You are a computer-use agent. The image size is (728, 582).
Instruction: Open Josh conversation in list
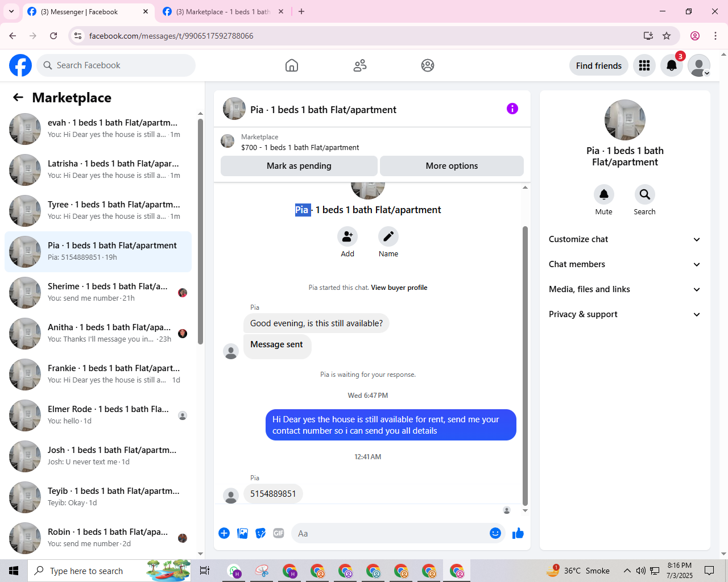tap(98, 456)
